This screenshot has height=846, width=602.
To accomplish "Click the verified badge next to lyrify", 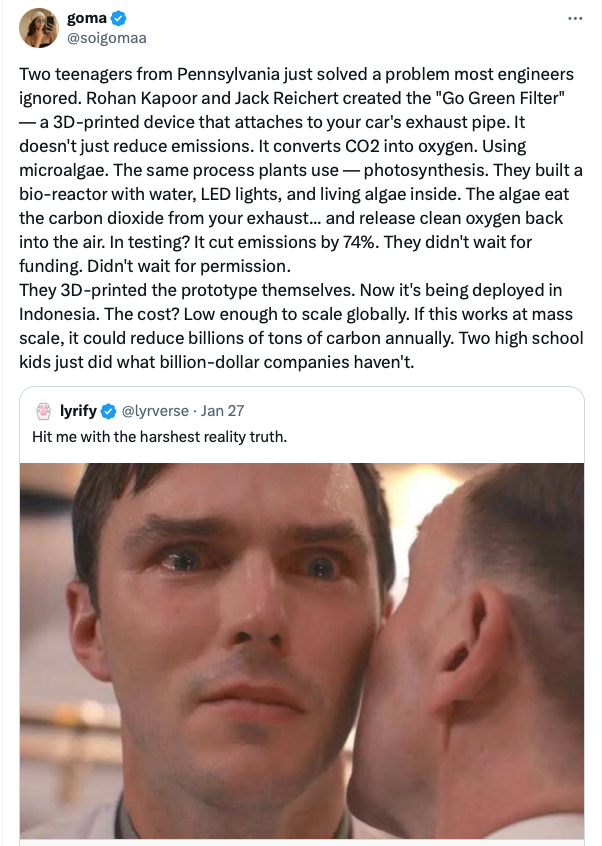I will tap(109, 411).
